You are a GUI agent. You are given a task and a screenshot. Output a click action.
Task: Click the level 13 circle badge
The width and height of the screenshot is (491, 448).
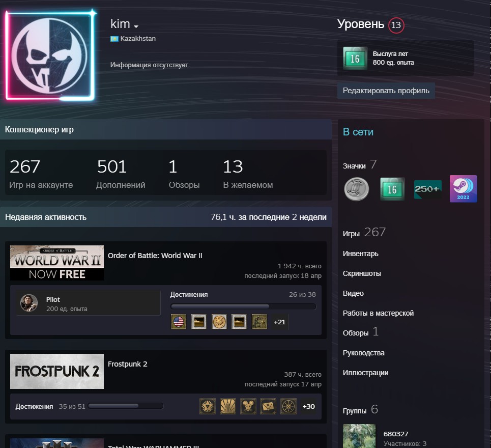[x=396, y=25]
